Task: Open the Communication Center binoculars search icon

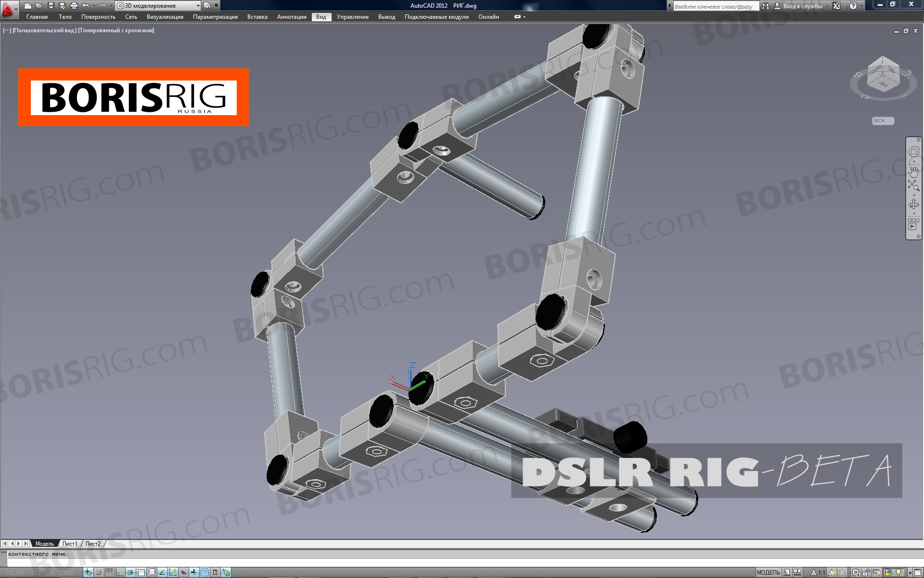Action: [x=765, y=6]
